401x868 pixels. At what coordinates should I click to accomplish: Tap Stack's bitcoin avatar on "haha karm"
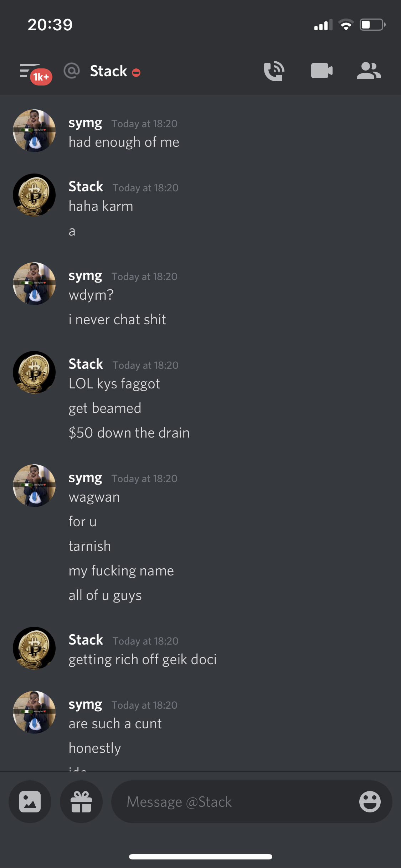pyautogui.click(x=34, y=195)
